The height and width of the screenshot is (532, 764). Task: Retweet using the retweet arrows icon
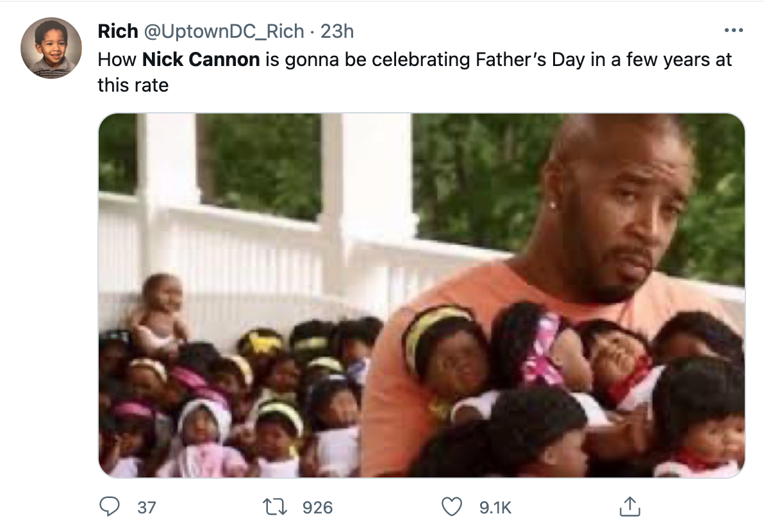(x=276, y=506)
